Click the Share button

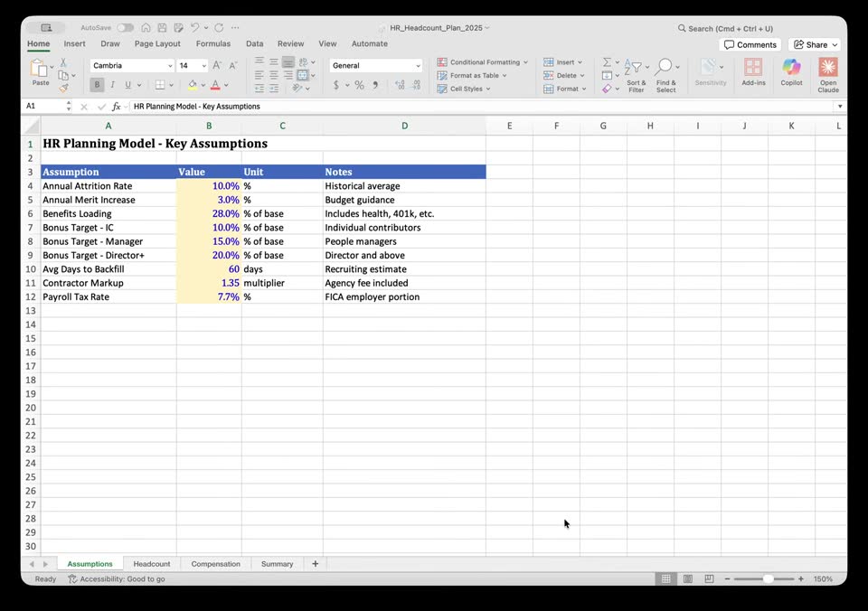pos(815,45)
